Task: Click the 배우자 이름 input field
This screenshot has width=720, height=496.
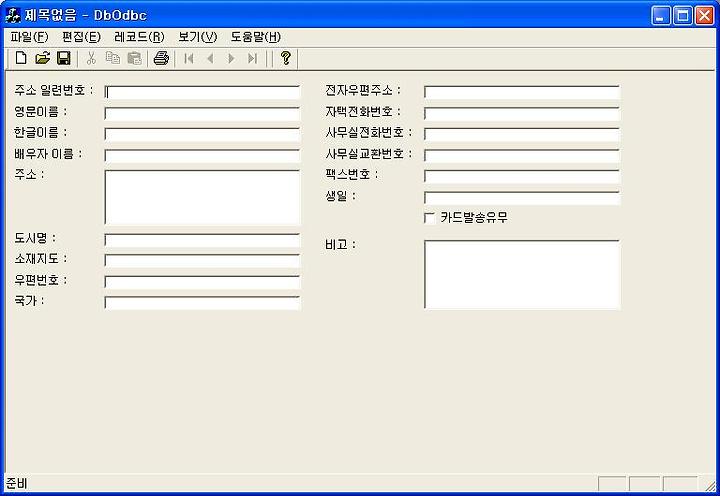Action: (x=202, y=155)
